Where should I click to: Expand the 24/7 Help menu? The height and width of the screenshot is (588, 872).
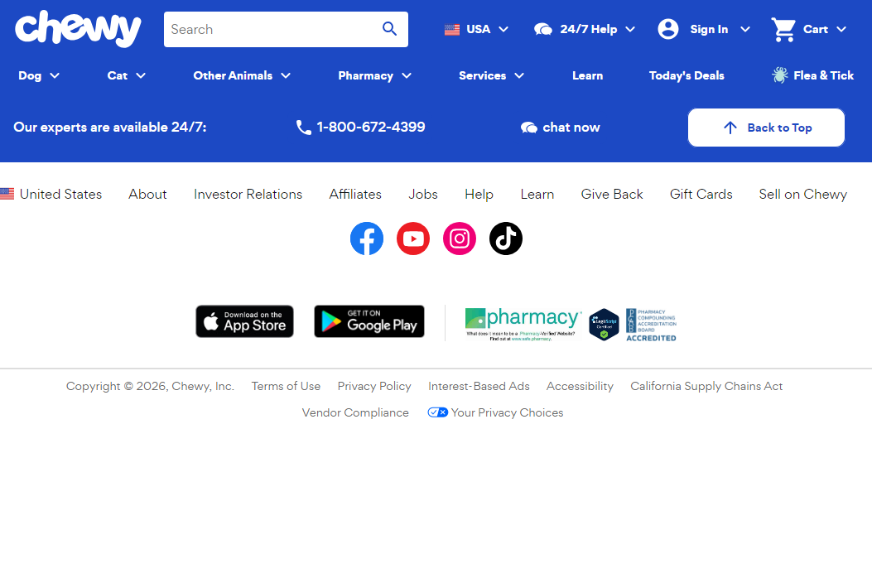tap(585, 30)
